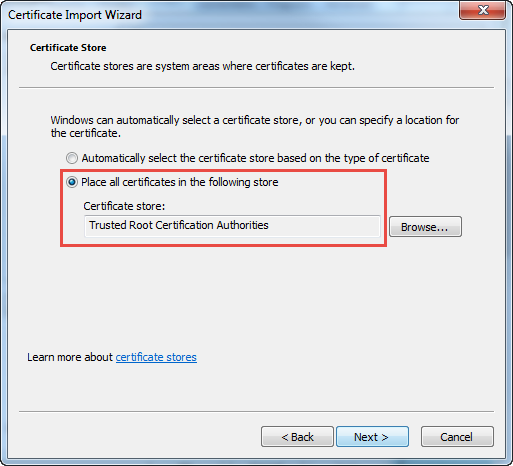
Task: Close the Certificate Import Wizard window
Action: pyautogui.click(x=483, y=10)
